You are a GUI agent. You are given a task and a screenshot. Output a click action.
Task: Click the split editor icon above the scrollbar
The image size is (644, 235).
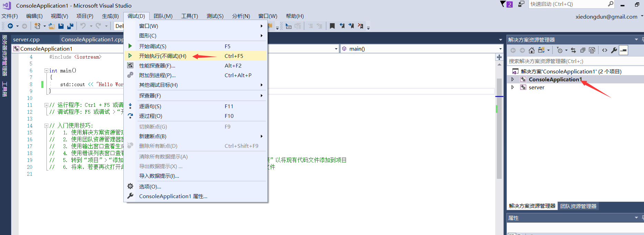tap(499, 57)
